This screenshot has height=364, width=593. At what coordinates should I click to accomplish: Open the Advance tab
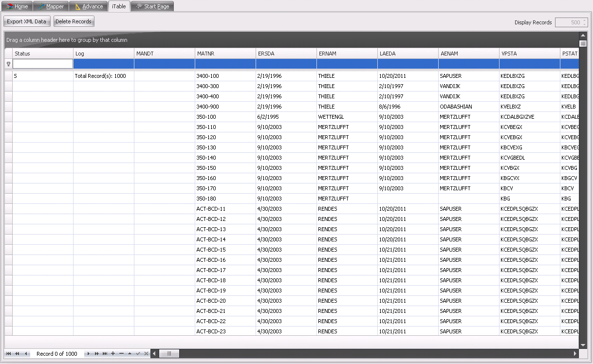(x=89, y=6)
